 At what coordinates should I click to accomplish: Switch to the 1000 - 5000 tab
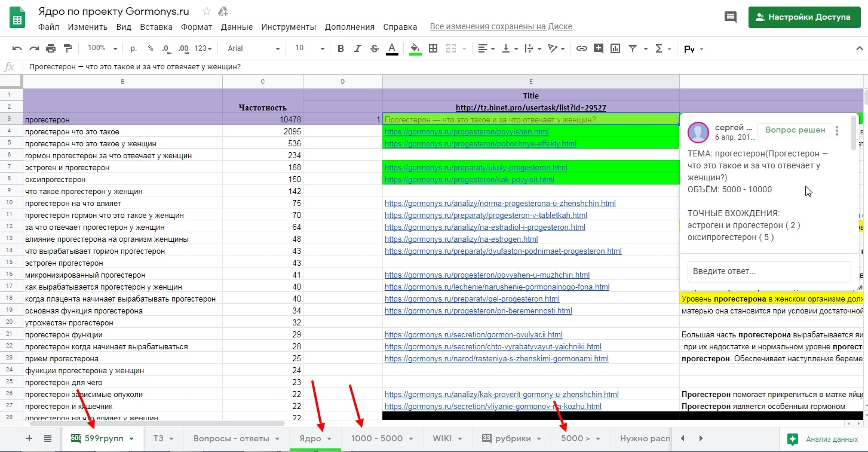382,439
